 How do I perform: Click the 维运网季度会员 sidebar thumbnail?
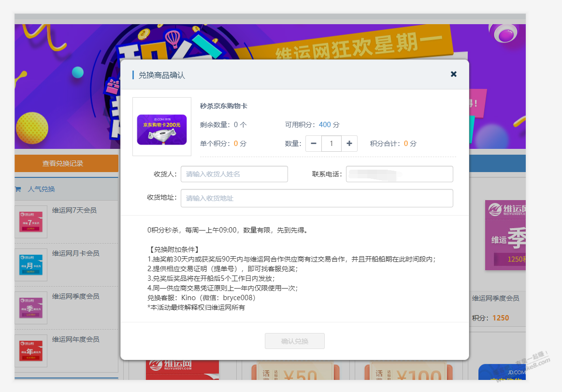tap(31, 308)
